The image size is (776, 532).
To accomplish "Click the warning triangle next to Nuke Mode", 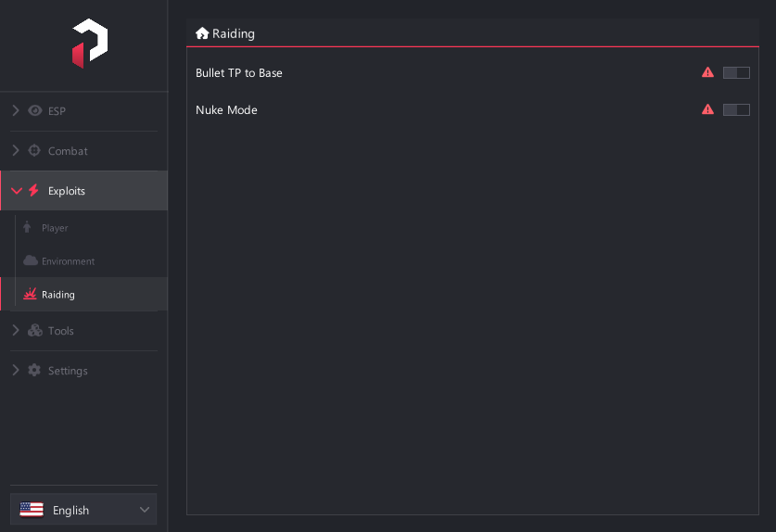I will tap(707, 109).
